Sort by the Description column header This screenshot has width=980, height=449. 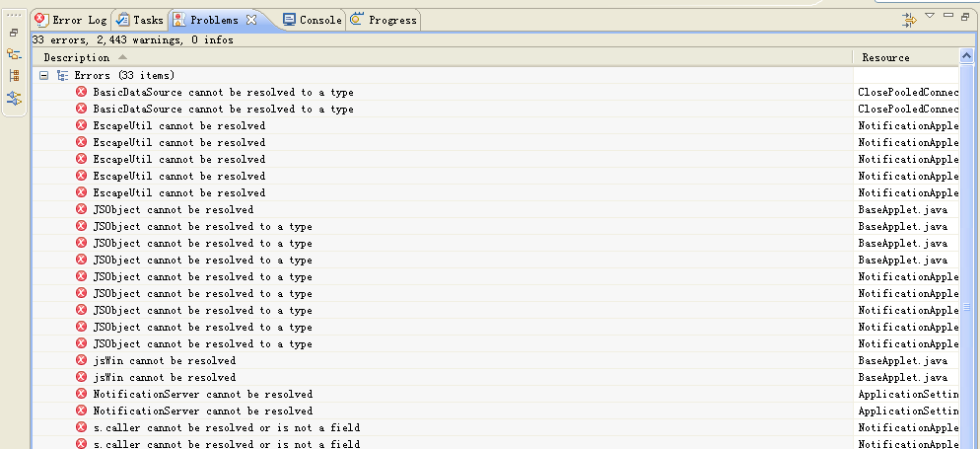[x=77, y=58]
